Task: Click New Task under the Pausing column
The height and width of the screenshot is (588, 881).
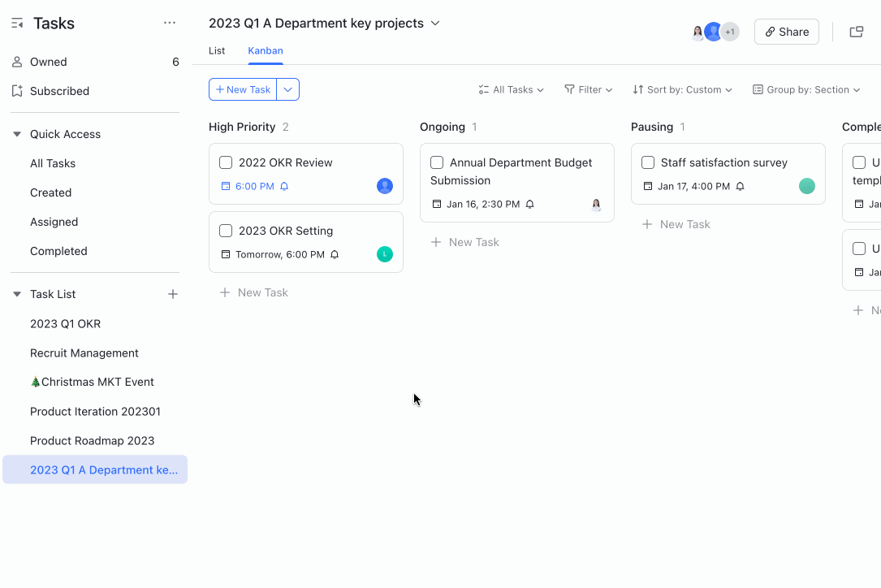Action: pyautogui.click(x=676, y=224)
